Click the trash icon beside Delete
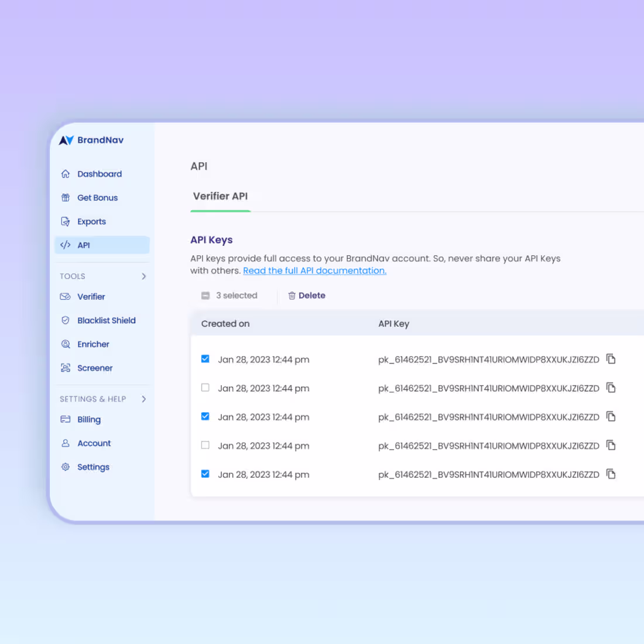Screen dimensions: 644x644 tap(292, 296)
